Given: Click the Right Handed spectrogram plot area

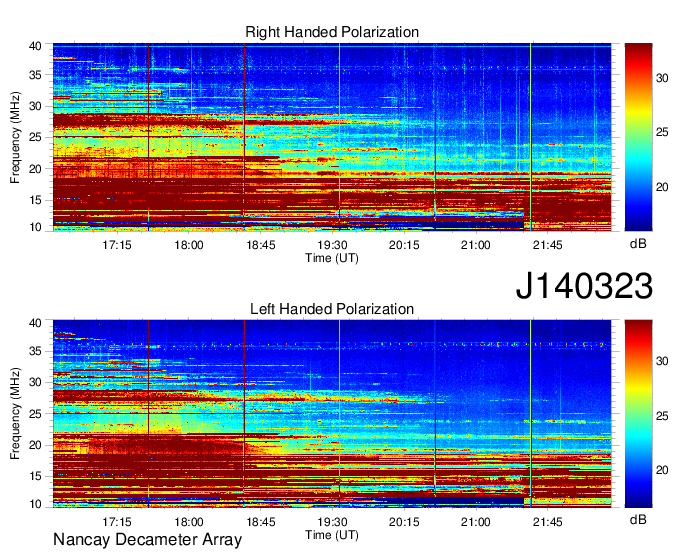Looking at the screenshot, I should (x=332, y=137).
